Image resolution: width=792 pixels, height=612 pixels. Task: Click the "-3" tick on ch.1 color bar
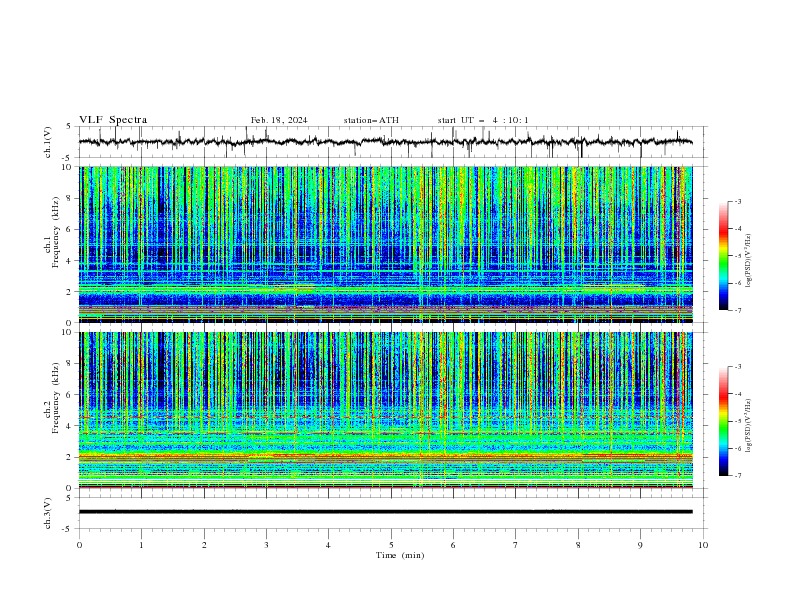point(738,201)
